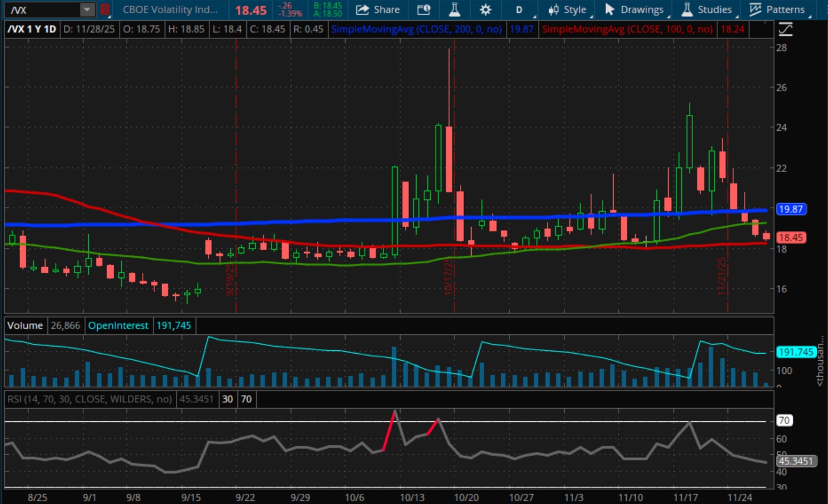Click the red alert icon next to symbol box

click(x=105, y=9)
